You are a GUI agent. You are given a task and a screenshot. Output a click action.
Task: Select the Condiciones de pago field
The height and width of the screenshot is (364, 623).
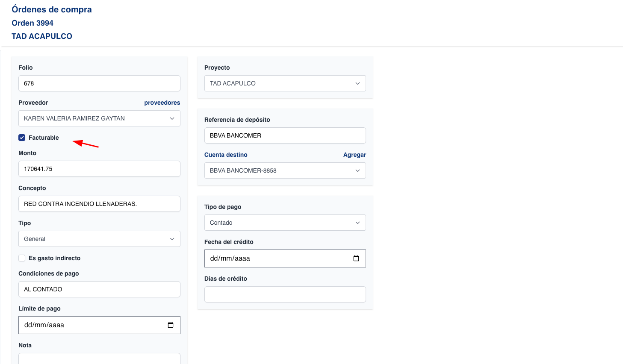point(99,289)
